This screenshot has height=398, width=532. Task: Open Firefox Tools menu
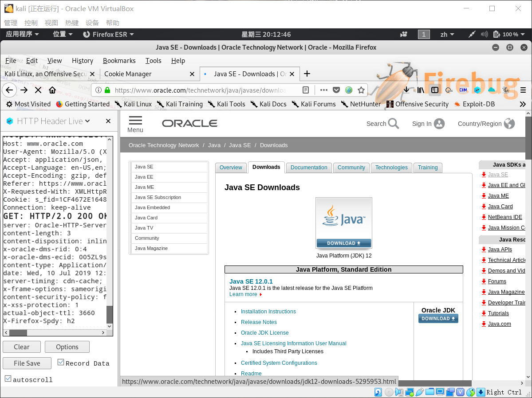[154, 61]
